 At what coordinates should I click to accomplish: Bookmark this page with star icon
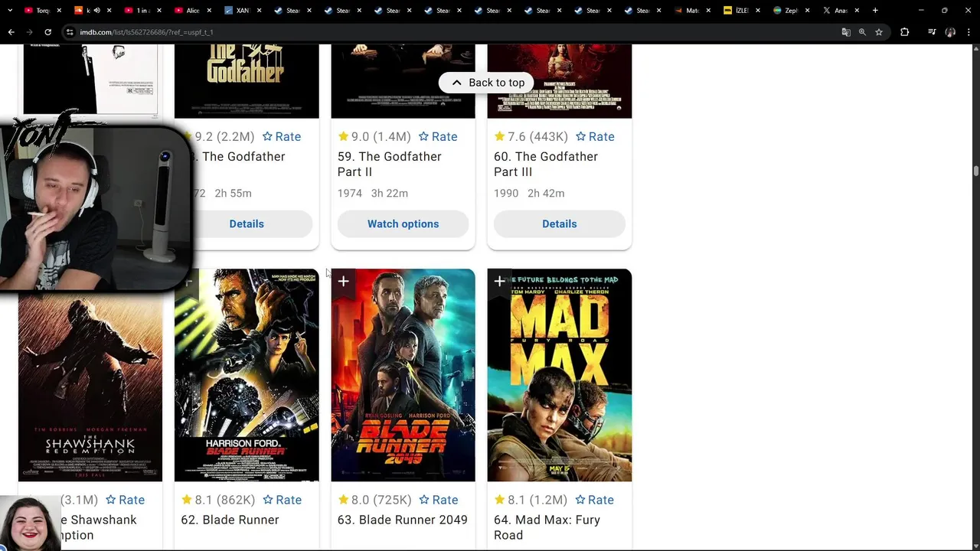(x=879, y=32)
